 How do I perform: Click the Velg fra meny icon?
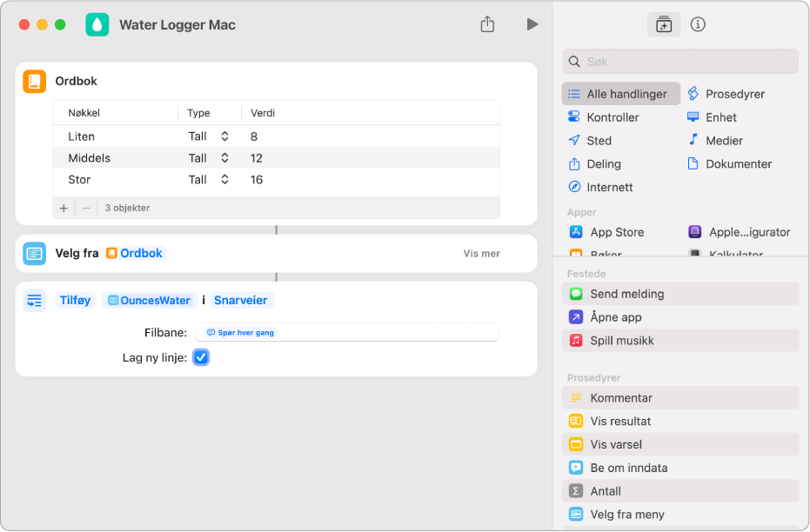pos(575,515)
